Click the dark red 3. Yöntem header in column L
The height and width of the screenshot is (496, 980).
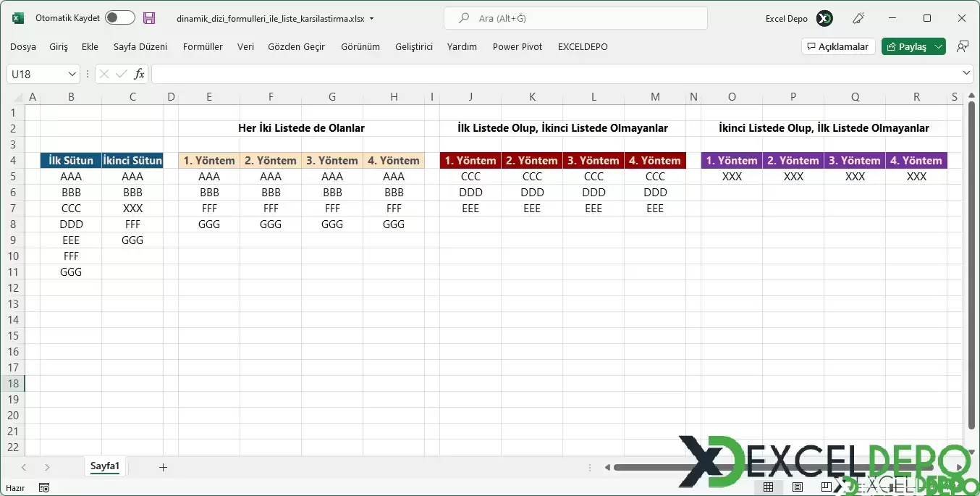point(594,161)
